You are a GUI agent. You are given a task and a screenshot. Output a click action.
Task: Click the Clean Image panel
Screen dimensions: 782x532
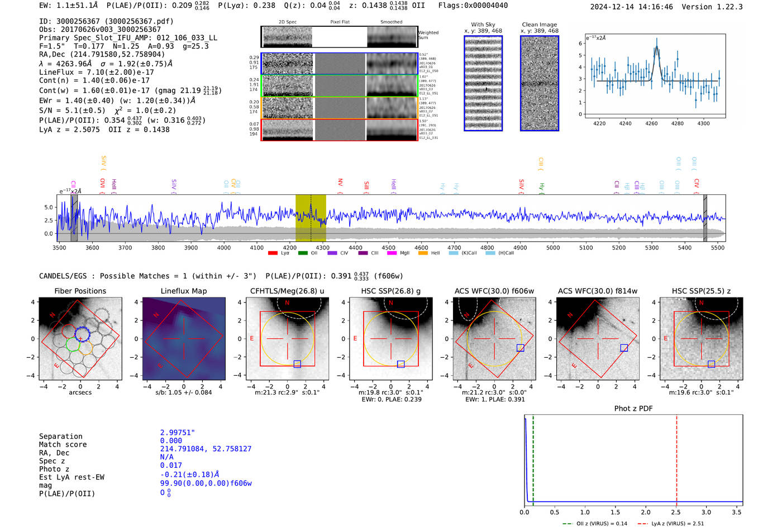tap(540, 83)
